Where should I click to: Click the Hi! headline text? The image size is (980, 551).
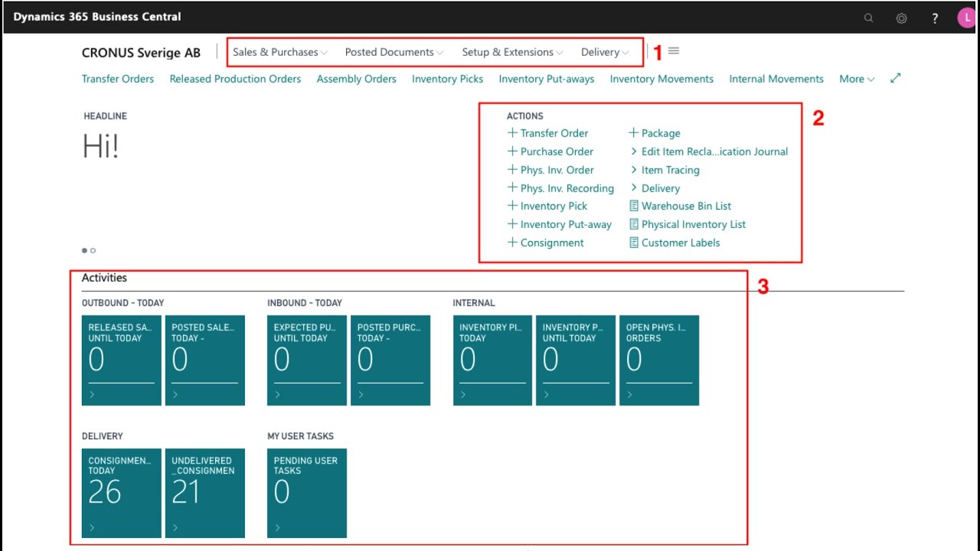100,145
